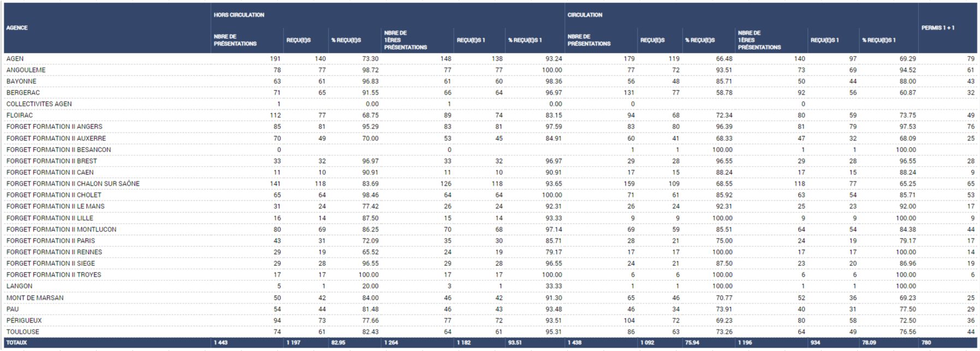The height and width of the screenshot is (351, 980).
Task: Click the BAYONNE row label
Action: (21, 81)
